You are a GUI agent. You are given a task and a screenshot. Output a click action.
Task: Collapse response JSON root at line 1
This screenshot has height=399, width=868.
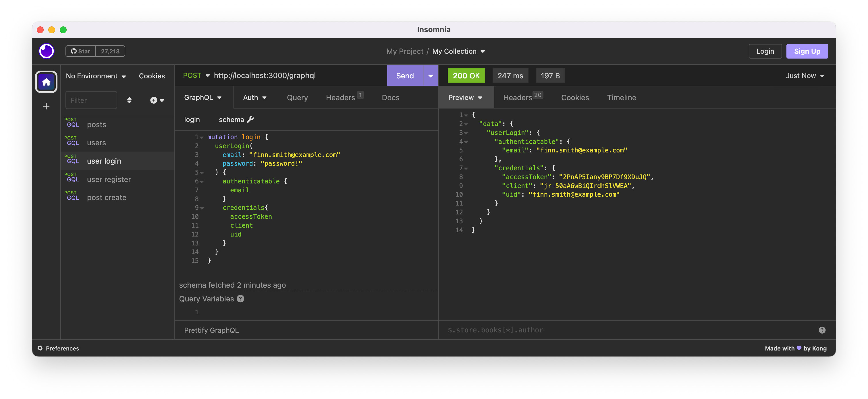tap(466, 115)
